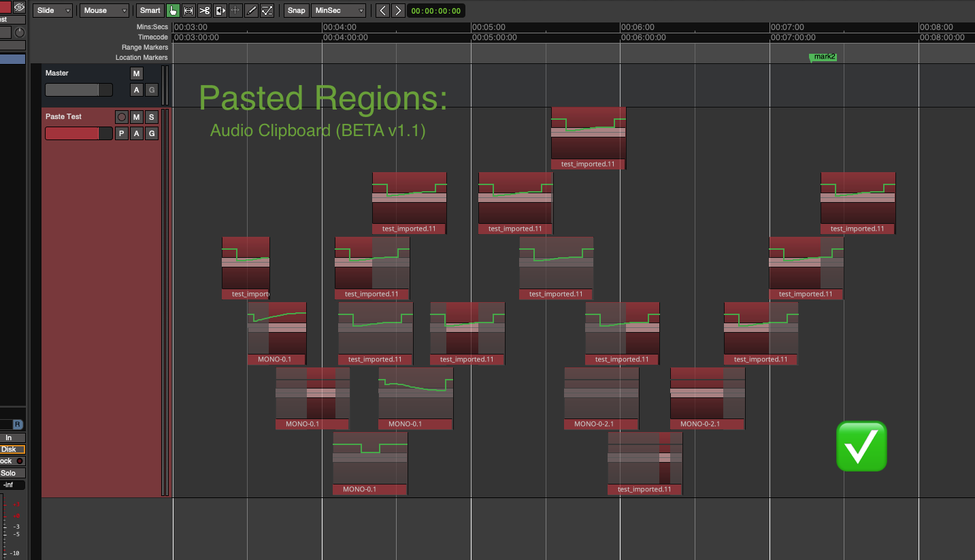This screenshot has width=975, height=560.
Task: Toggle Smart mode
Action: [x=150, y=10]
